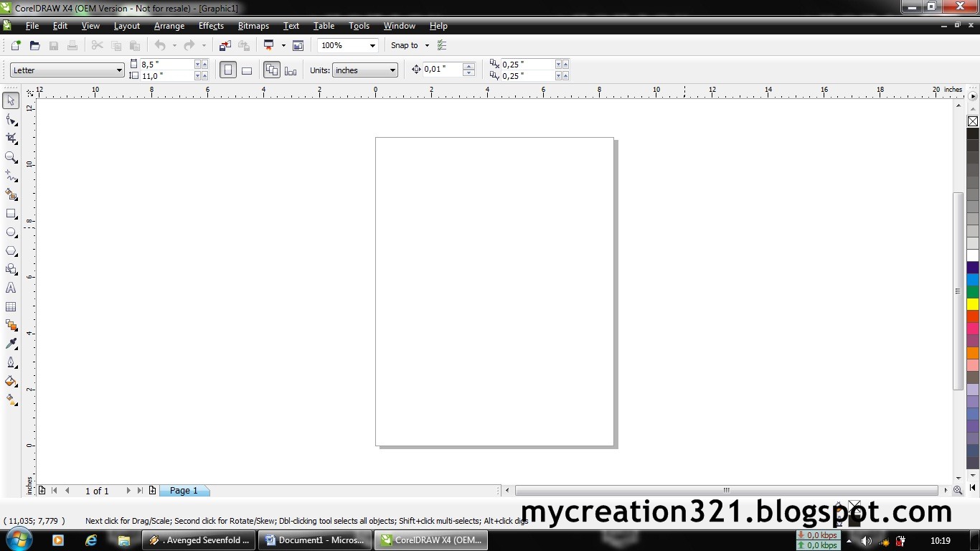Toggle apply layout to current page only
This screenshot has width=980, height=551.
click(x=291, y=70)
